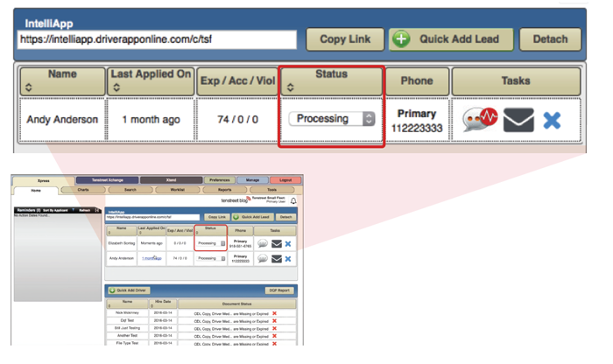Open Processing dropdown for Elizabeth Sontag in small dashboard
613x364 pixels.
[x=211, y=243]
